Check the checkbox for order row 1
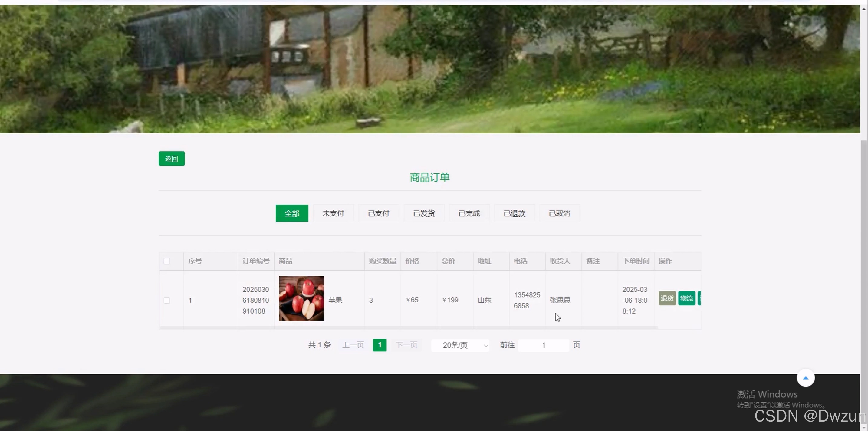868x431 pixels. point(167,300)
